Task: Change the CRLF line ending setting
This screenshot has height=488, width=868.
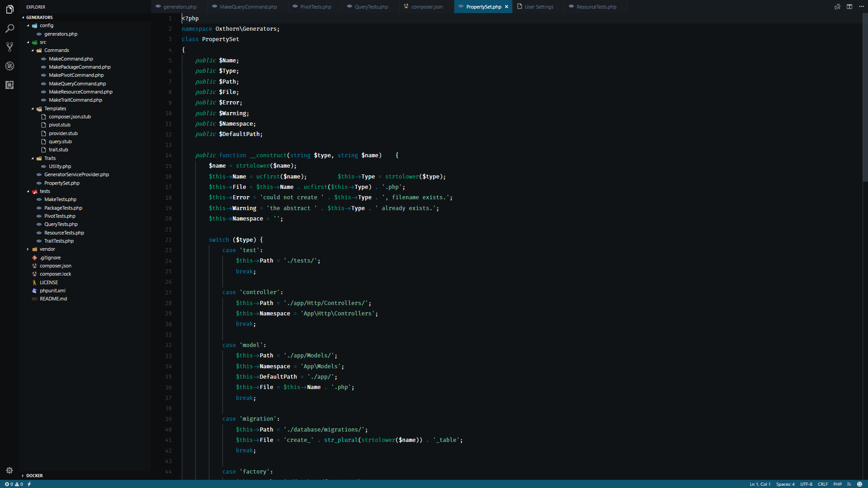Action: (x=822, y=484)
